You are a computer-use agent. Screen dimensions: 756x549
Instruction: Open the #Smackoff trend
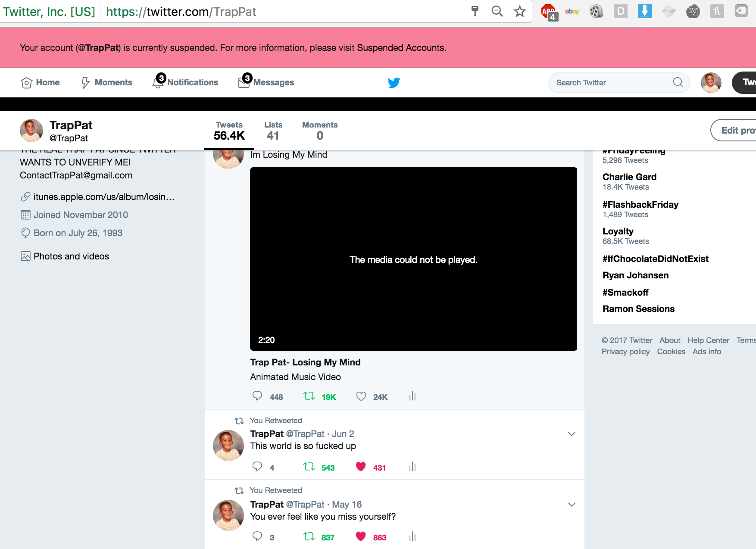point(625,293)
